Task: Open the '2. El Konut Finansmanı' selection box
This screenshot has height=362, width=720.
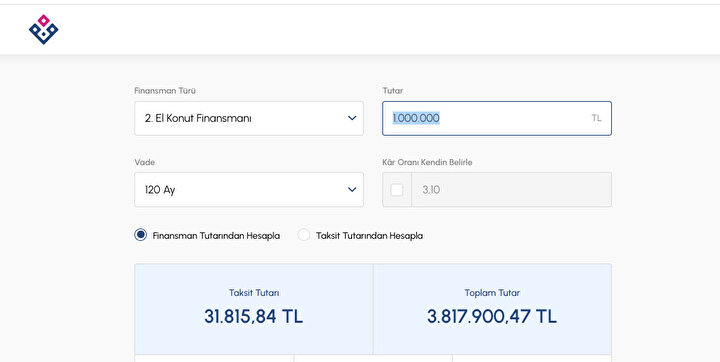Action: click(x=249, y=119)
